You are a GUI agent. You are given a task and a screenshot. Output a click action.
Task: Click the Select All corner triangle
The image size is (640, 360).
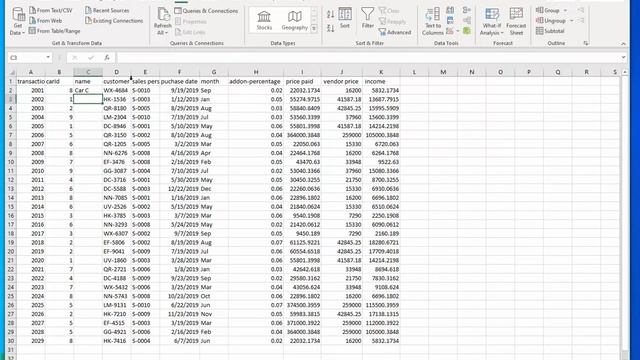coord(12,72)
